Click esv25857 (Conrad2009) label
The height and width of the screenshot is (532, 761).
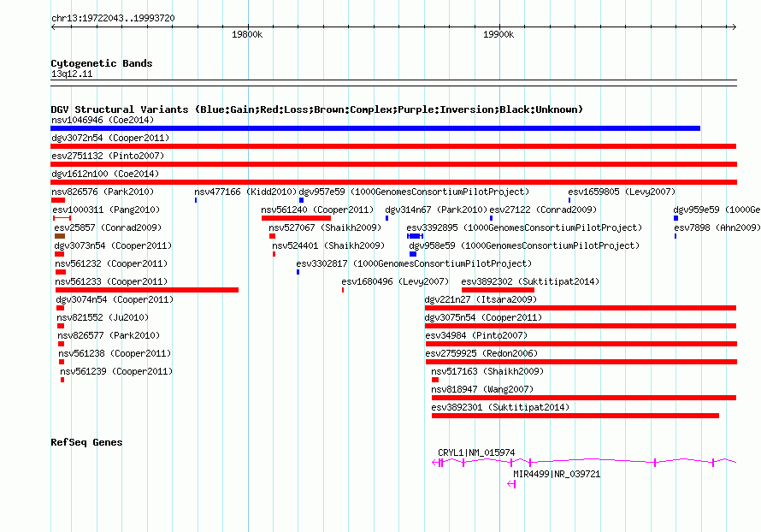tap(108, 228)
